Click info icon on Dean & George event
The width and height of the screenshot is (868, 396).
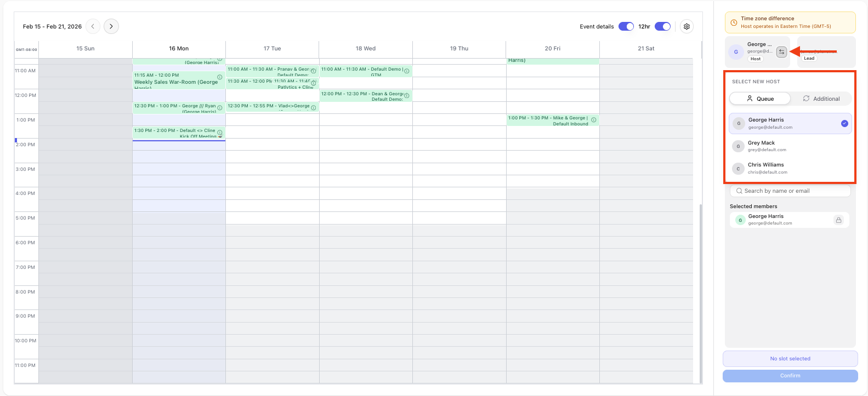(407, 96)
